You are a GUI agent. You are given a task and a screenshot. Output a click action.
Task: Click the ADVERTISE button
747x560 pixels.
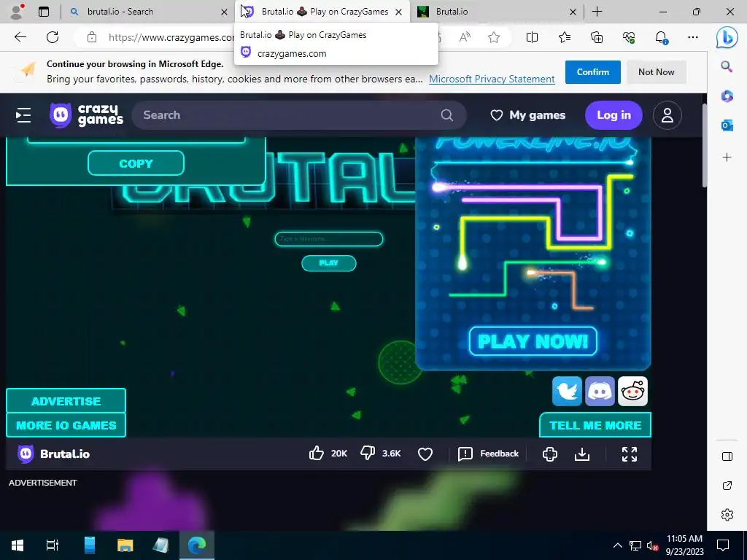click(x=66, y=401)
